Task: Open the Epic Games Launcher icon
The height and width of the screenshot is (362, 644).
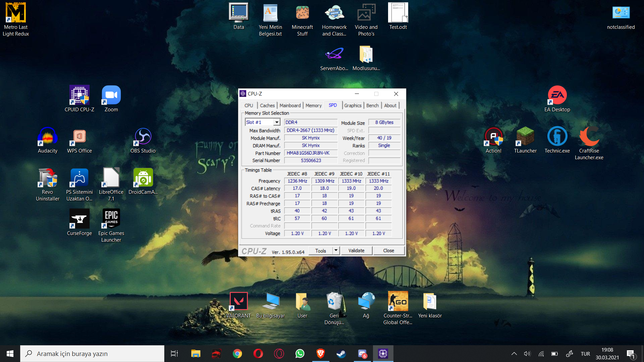Action: (111, 219)
